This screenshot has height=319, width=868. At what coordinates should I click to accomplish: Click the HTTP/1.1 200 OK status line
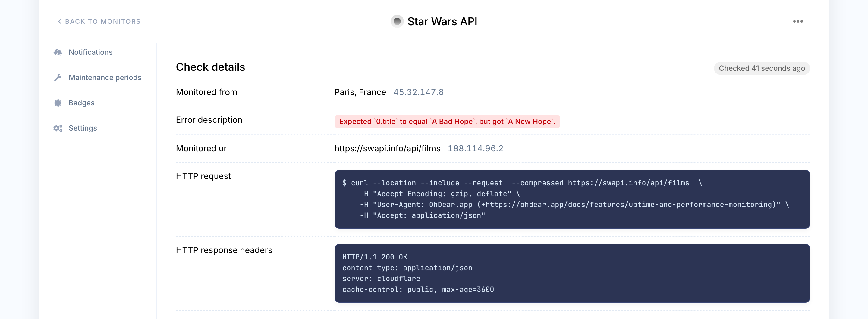pyautogui.click(x=375, y=257)
